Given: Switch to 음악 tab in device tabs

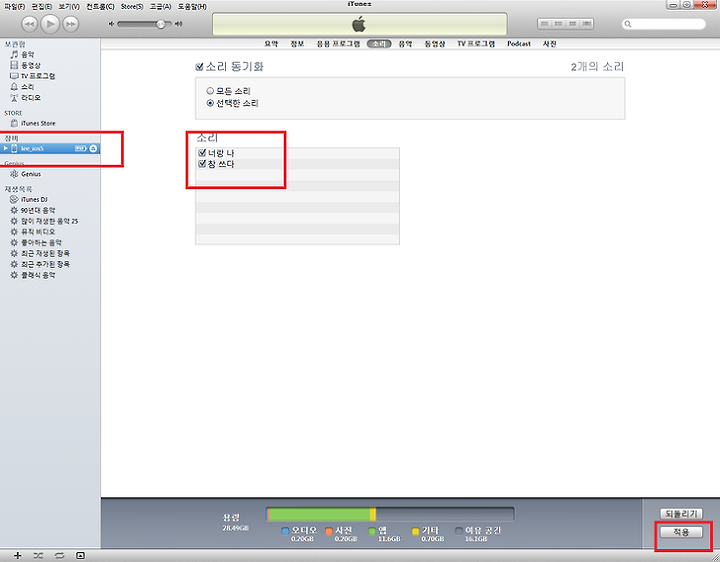Looking at the screenshot, I should [405, 44].
